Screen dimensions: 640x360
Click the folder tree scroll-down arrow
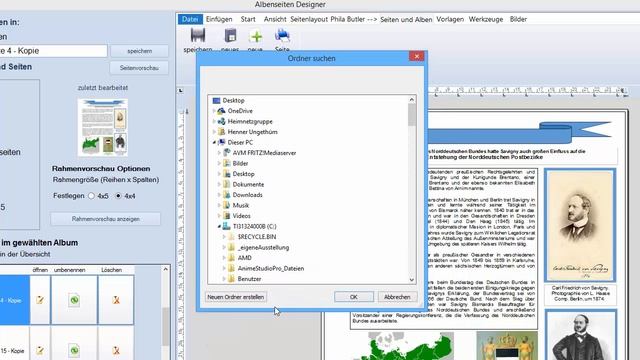412,279
